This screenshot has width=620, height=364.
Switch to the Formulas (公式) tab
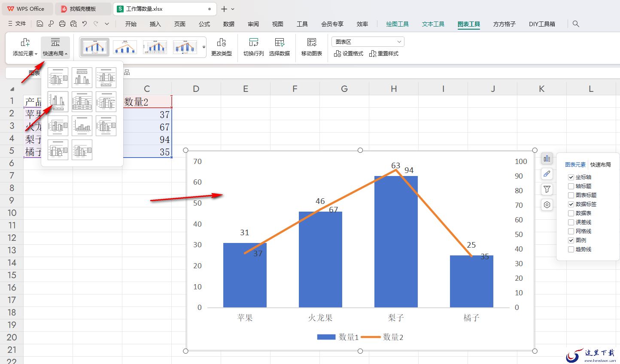tap(204, 24)
